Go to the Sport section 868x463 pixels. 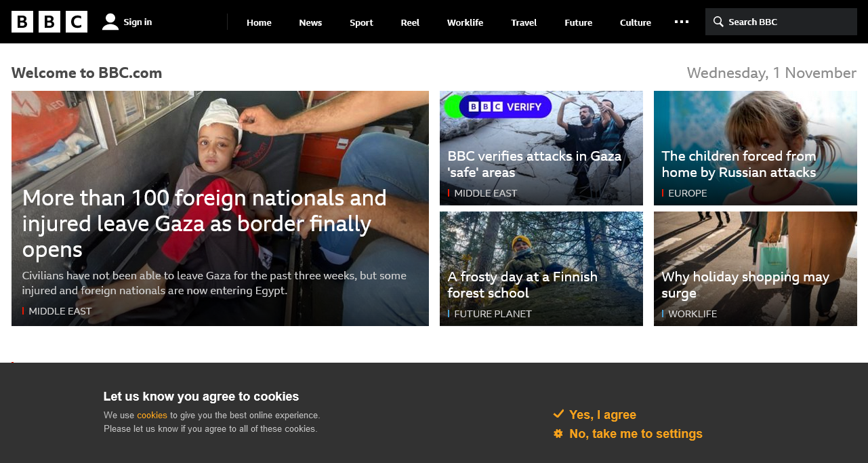coord(361,22)
